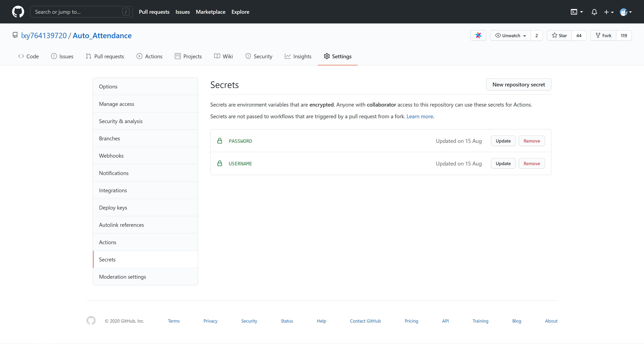Open the Learn more link
Viewport: 644px width, 344px height.
tap(420, 116)
